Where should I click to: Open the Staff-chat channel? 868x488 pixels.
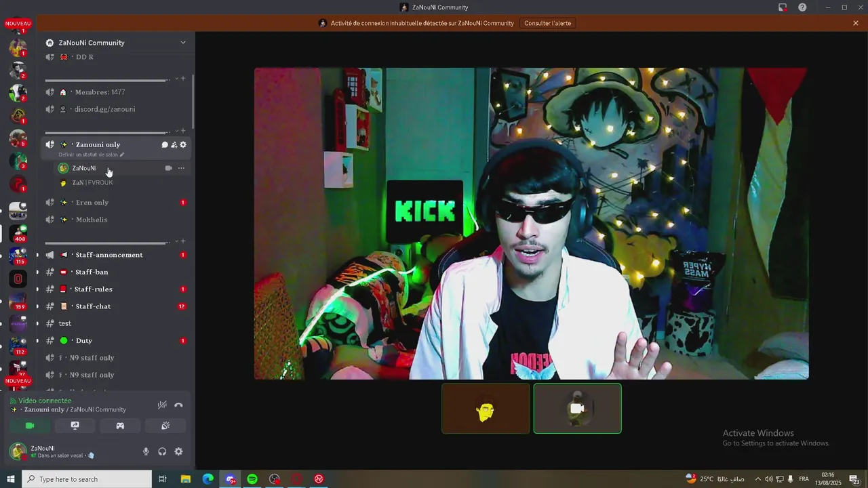tap(115, 306)
